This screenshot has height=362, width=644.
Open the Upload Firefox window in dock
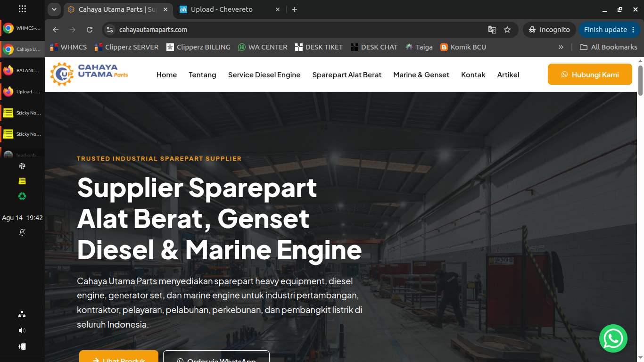pos(22,92)
